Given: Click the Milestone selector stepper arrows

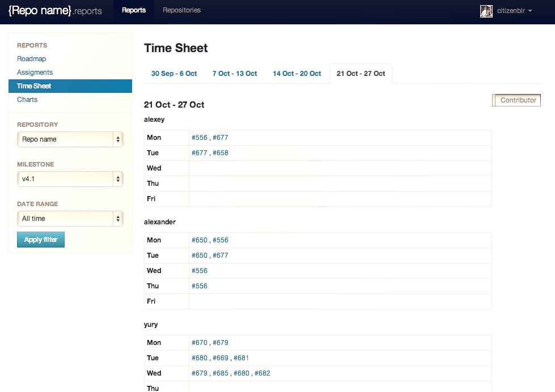Looking at the screenshot, I should (118, 179).
